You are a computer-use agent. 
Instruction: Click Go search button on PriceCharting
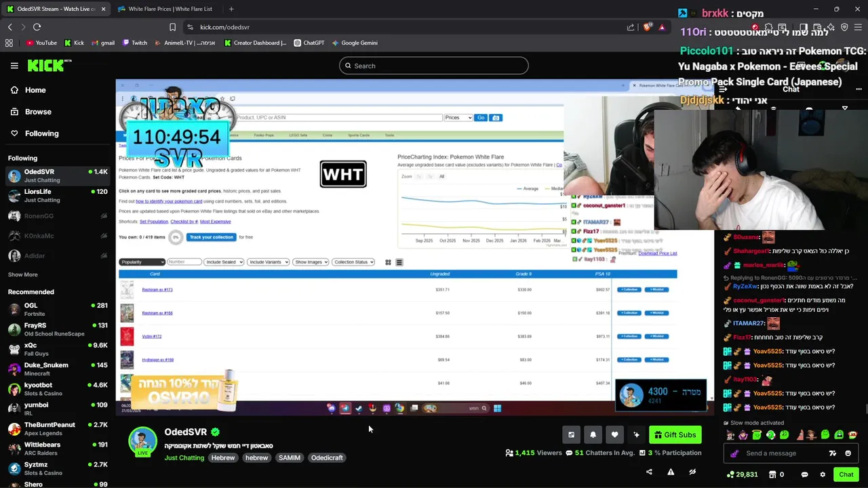[x=481, y=118]
